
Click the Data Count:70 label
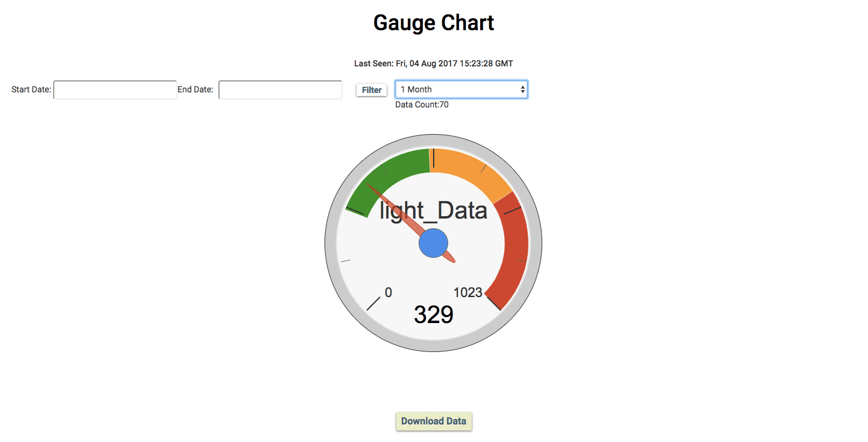(422, 104)
